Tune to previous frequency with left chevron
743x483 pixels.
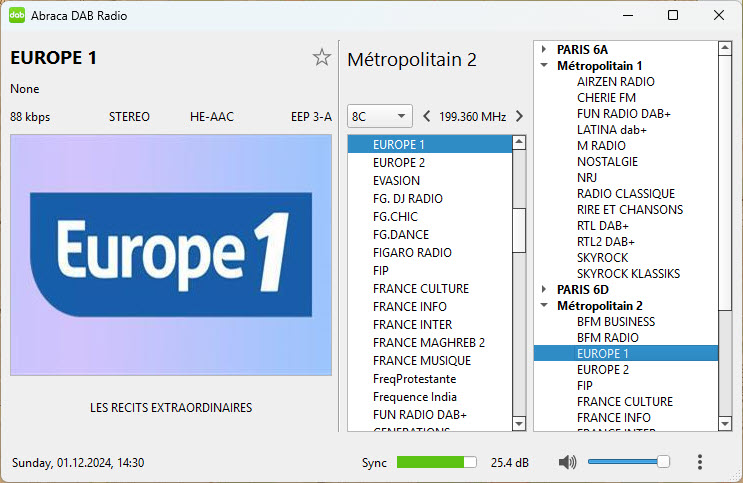tap(426, 116)
